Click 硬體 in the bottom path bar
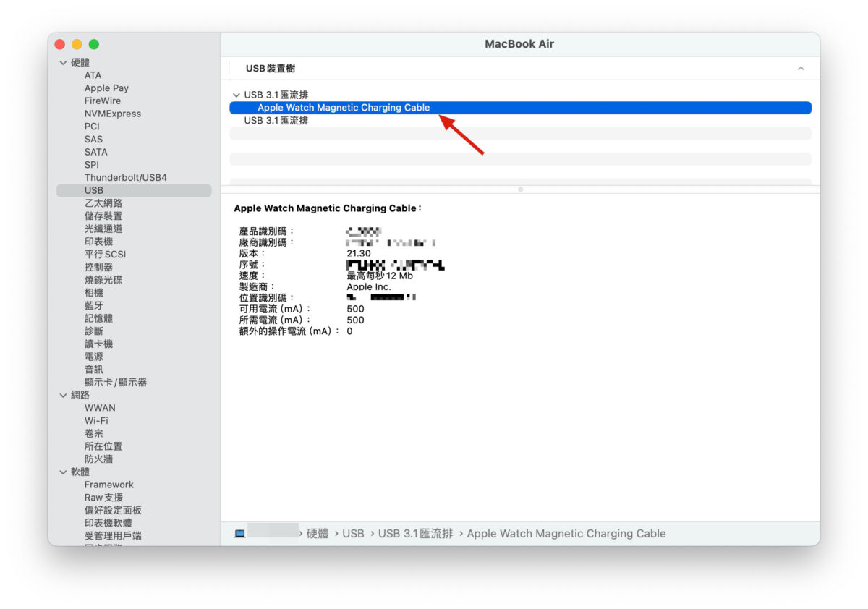 318,534
